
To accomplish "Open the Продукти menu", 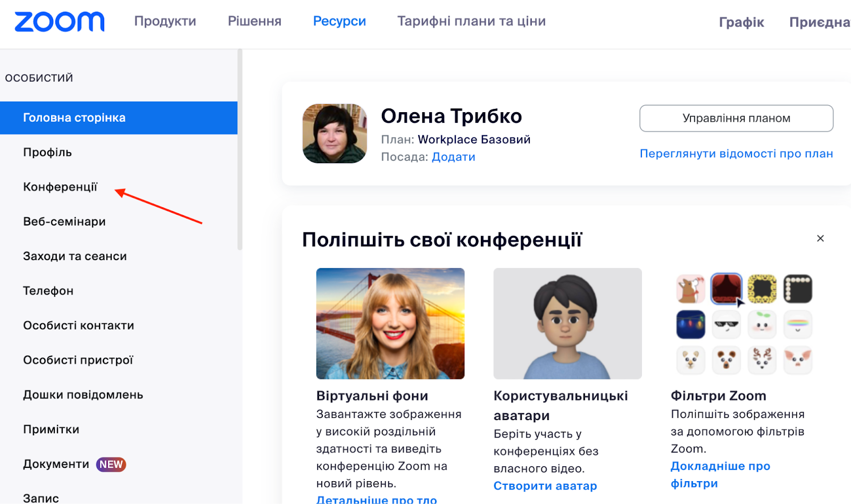I will [165, 21].
